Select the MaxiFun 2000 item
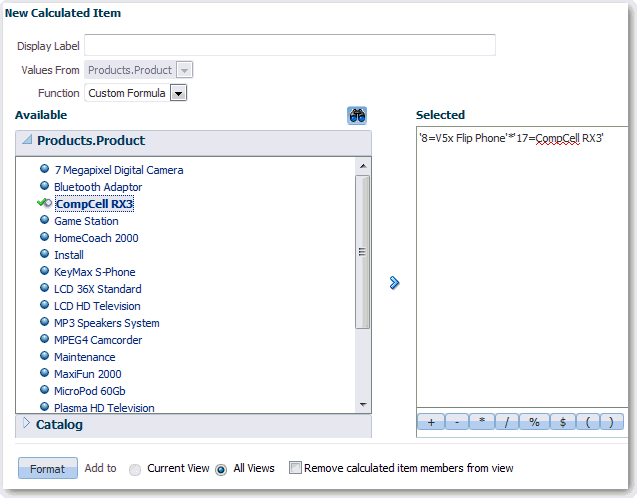 (88, 375)
